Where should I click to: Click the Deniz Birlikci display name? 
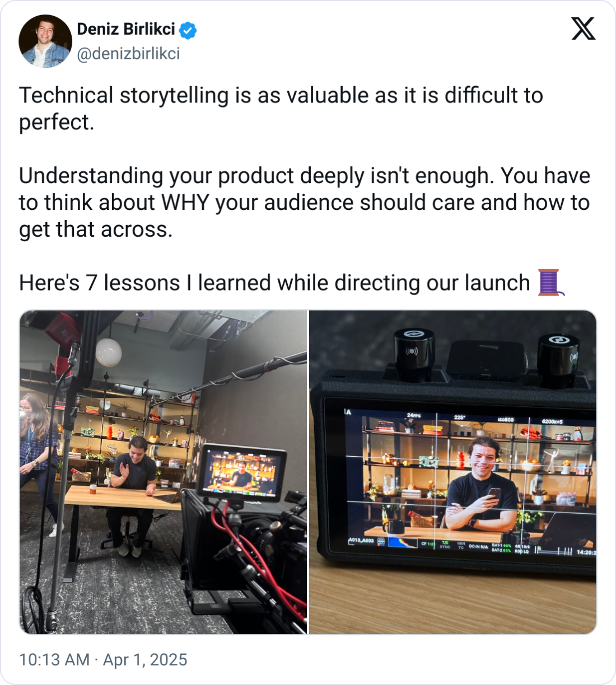[126, 29]
